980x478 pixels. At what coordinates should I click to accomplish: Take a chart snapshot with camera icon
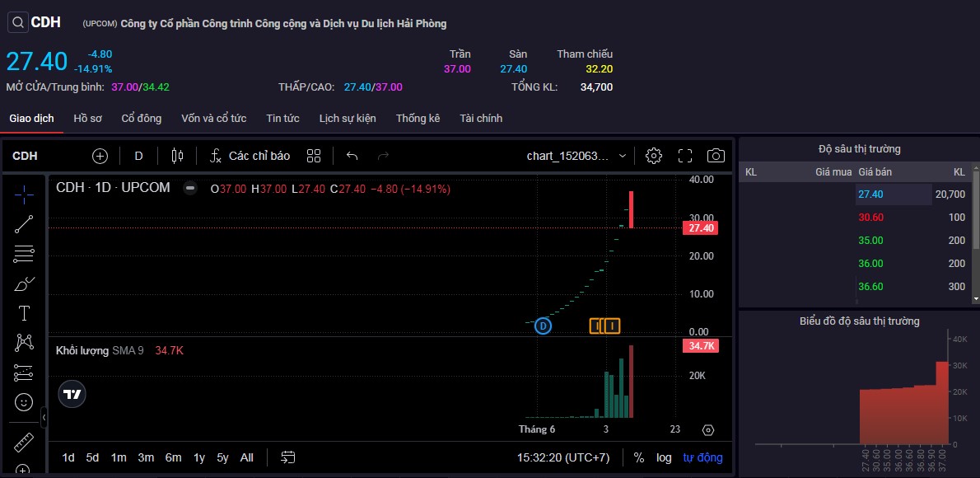pyautogui.click(x=716, y=156)
